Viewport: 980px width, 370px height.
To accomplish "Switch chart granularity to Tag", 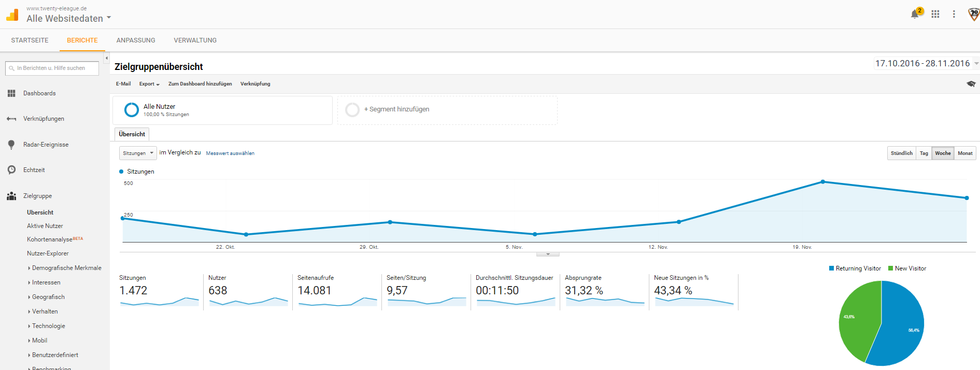I will [x=924, y=153].
